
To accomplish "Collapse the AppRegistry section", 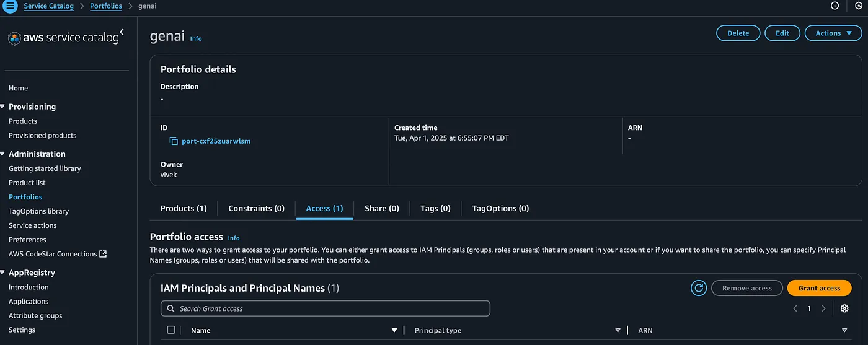I will coord(3,273).
